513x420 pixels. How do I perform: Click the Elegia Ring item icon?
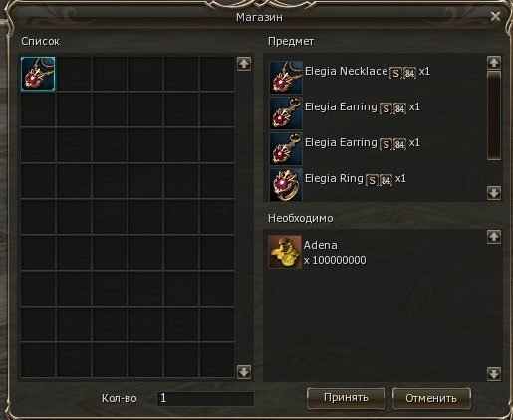286,184
